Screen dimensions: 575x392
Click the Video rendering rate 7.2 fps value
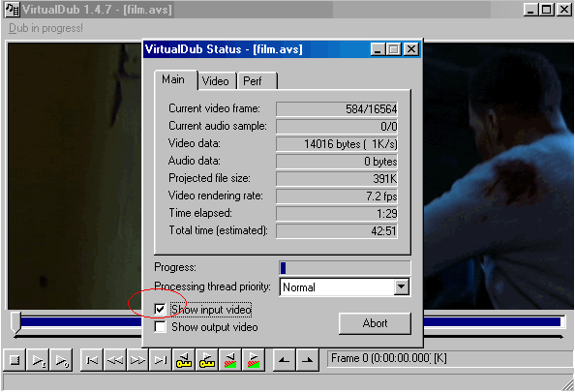(x=337, y=196)
